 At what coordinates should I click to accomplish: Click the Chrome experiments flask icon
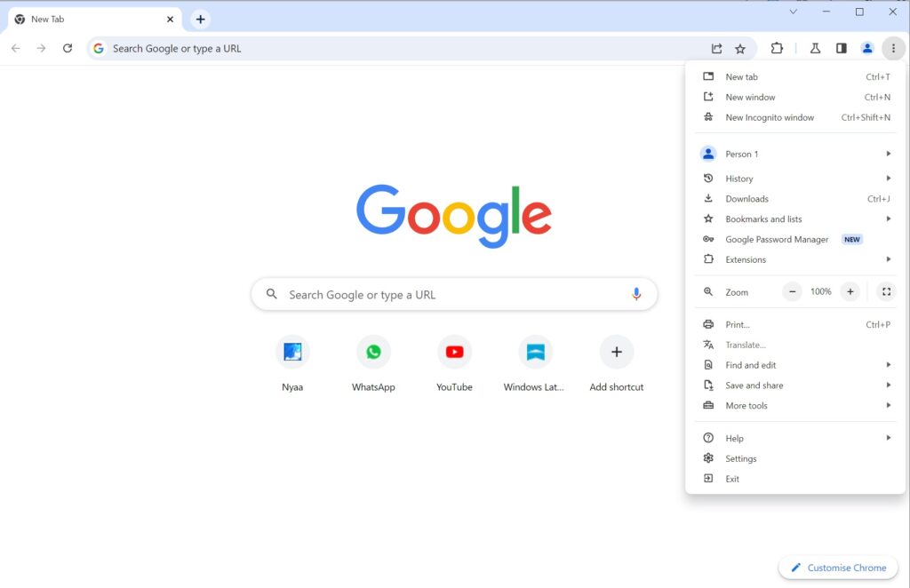coord(815,48)
